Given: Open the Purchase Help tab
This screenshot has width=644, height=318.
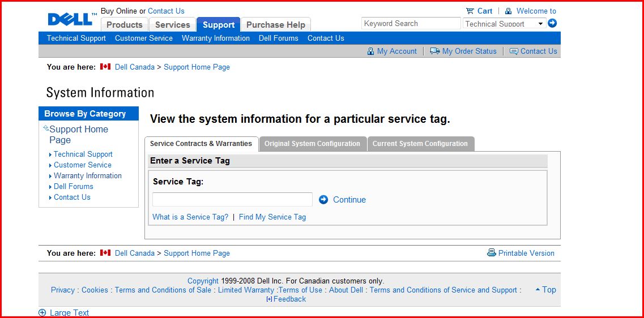Looking at the screenshot, I should (276, 25).
